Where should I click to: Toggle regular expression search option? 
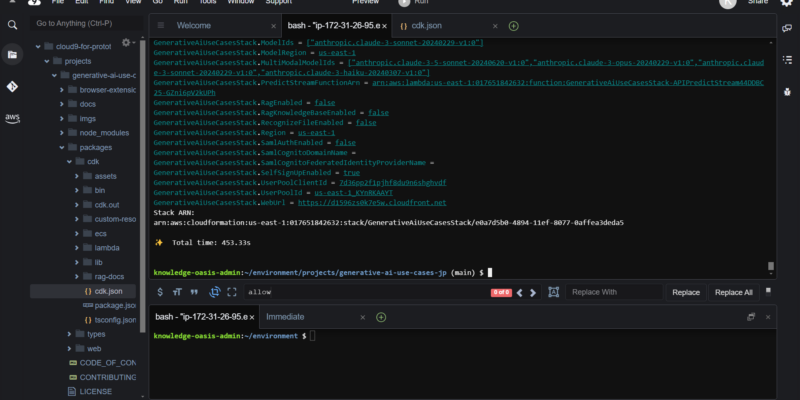coord(159,292)
